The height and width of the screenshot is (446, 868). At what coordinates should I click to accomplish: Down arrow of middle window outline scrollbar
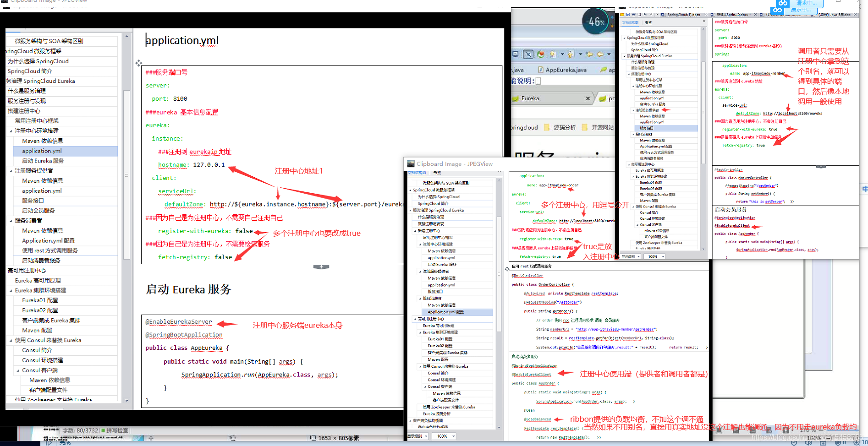point(499,427)
